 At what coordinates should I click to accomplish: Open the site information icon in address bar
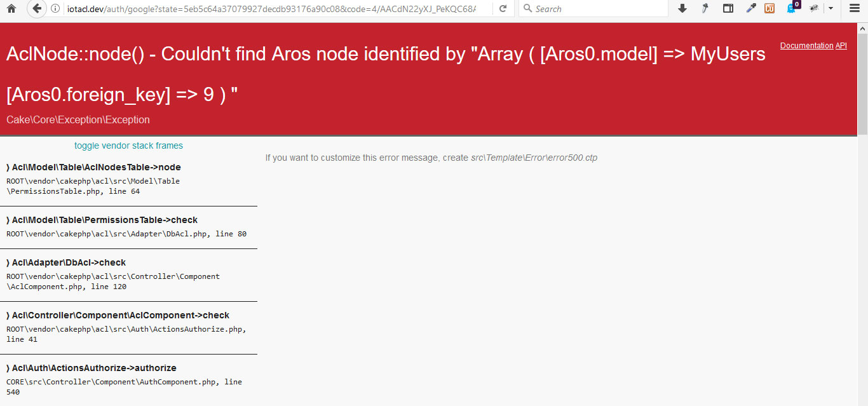(x=56, y=9)
